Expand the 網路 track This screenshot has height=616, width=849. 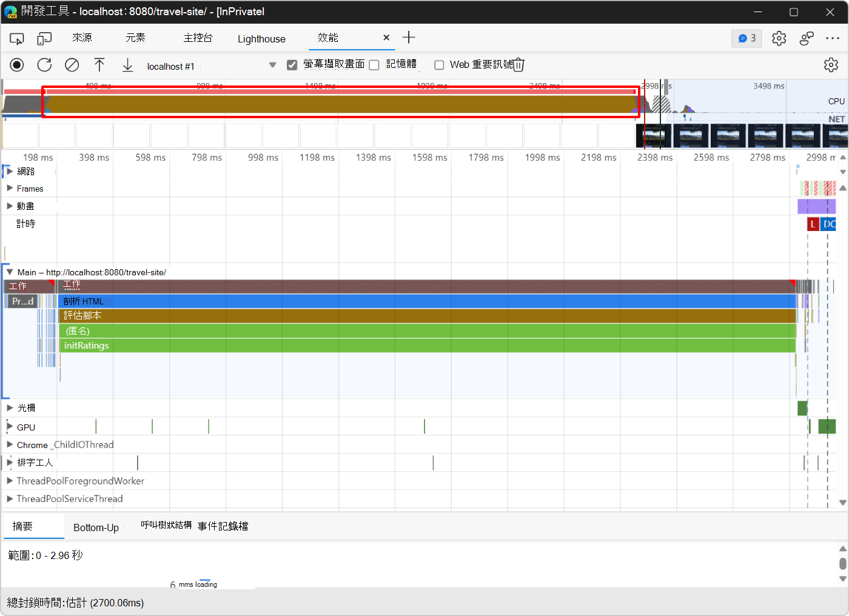tap(10, 172)
